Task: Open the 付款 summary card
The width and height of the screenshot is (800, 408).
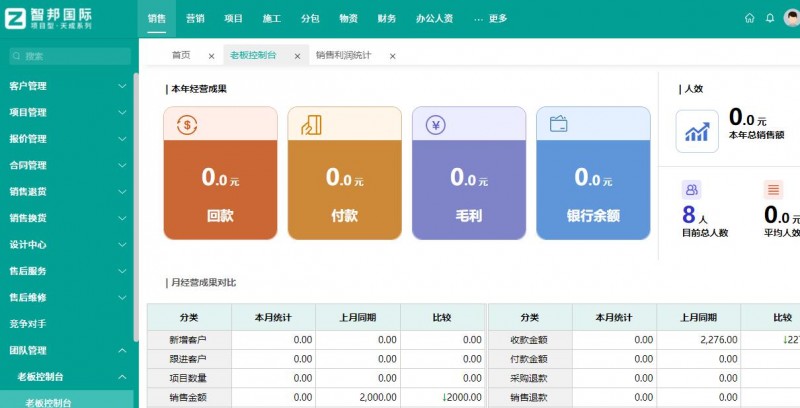Action: (344, 173)
